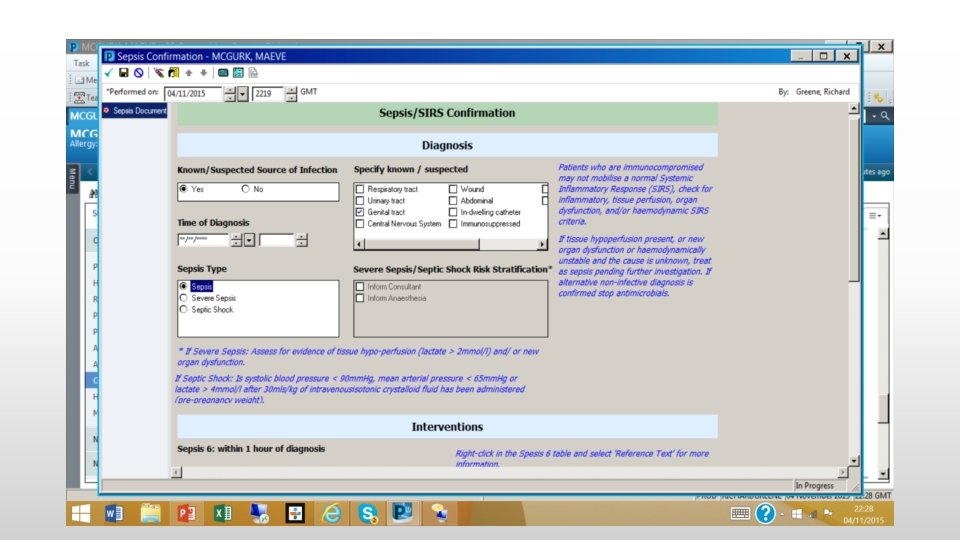The width and height of the screenshot is (960, 540).
Task: Click the Performed on time spinner
Action: point(291,94)
